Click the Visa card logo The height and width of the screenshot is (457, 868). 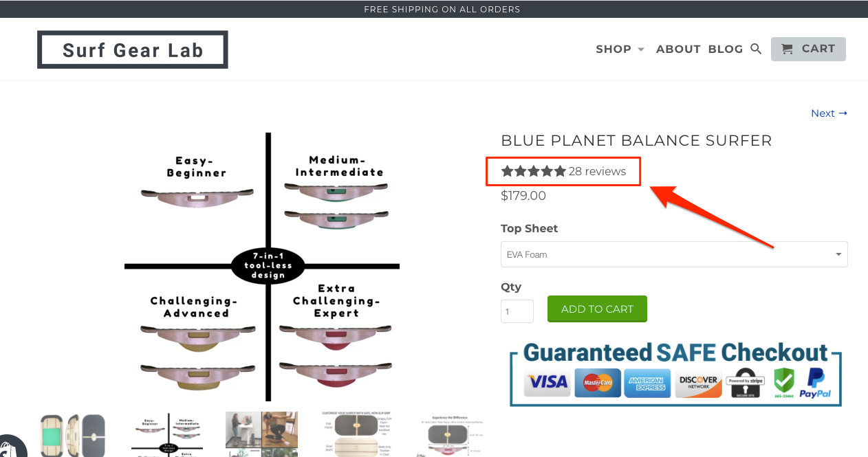pos(547,382)
